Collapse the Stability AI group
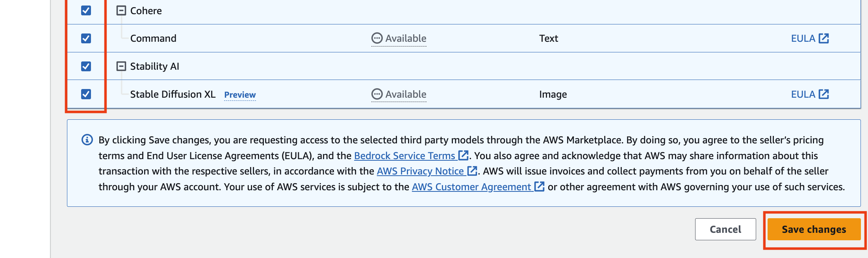The width and height of the screenshot is (868, 258). pyautogui.click(x=121, y=66)
